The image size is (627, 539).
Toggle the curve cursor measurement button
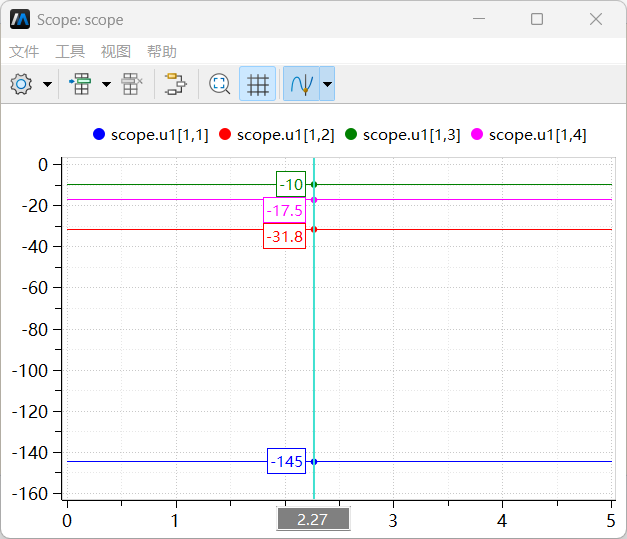click(x=302, y=84)
